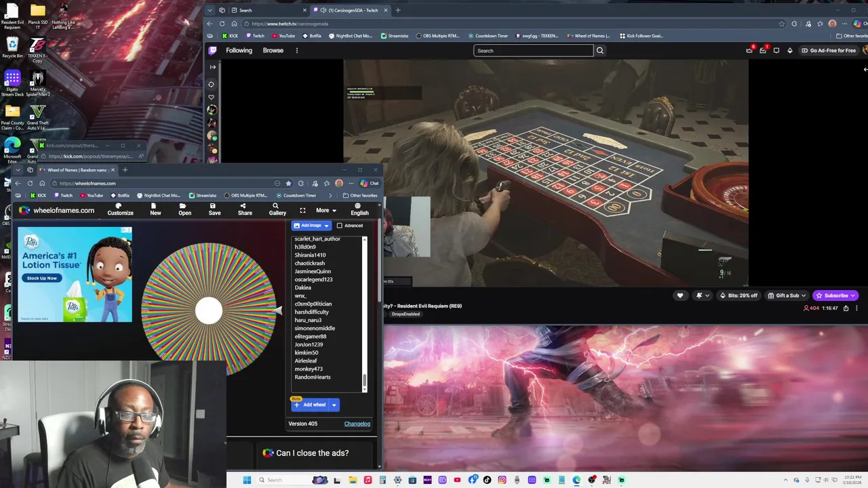Click Gift a Sub button
868x488 pixels.
[x=787, y=296]
